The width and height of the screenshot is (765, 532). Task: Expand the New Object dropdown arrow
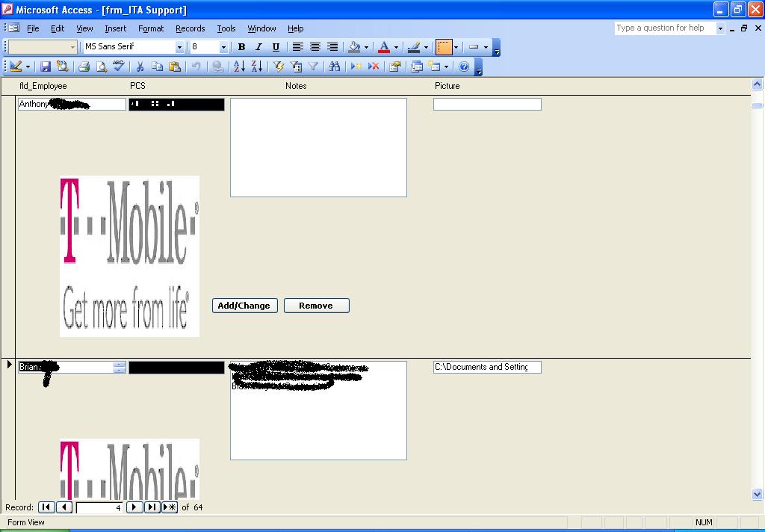[446, 66]
